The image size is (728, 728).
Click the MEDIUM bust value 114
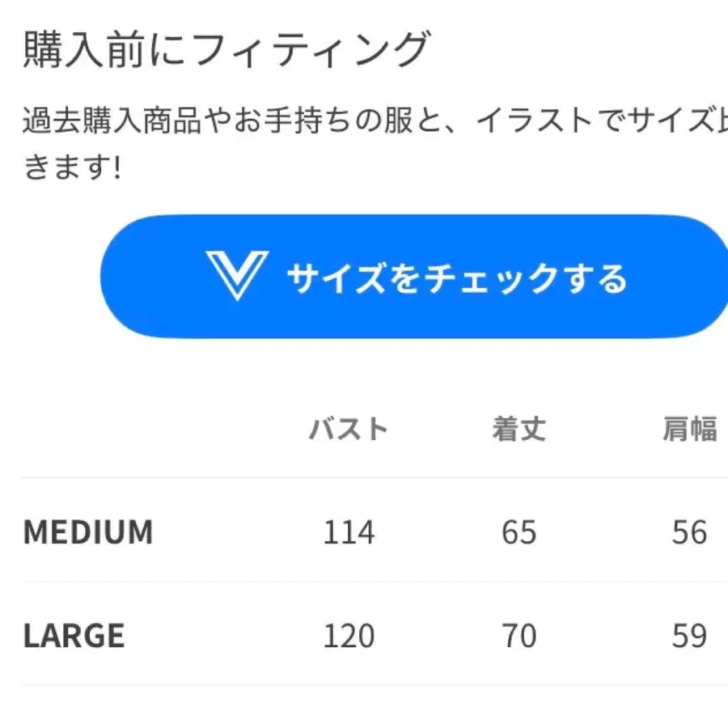pyautogui.click(x=349, y=532)
